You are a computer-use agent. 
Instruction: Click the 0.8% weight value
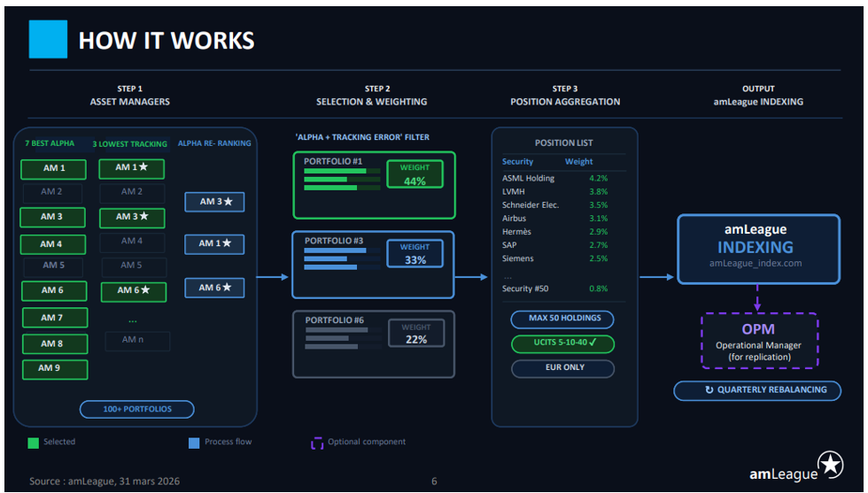click(x=599, y=289)
